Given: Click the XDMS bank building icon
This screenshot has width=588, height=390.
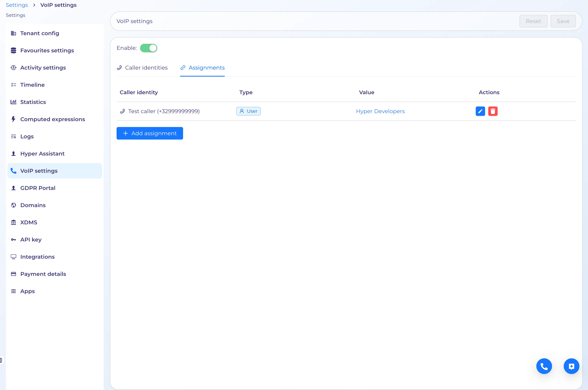Looking at the screenshot, I should pos(13,222).
